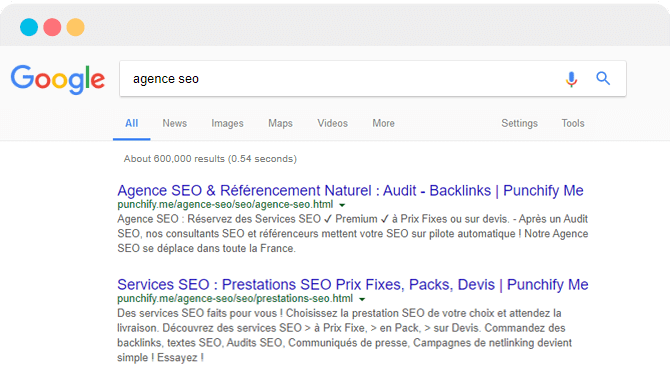Click snippet starting 'Des services SEO faits pour vous'
Viewport: 670px width, 387px height.
point(344,335)
